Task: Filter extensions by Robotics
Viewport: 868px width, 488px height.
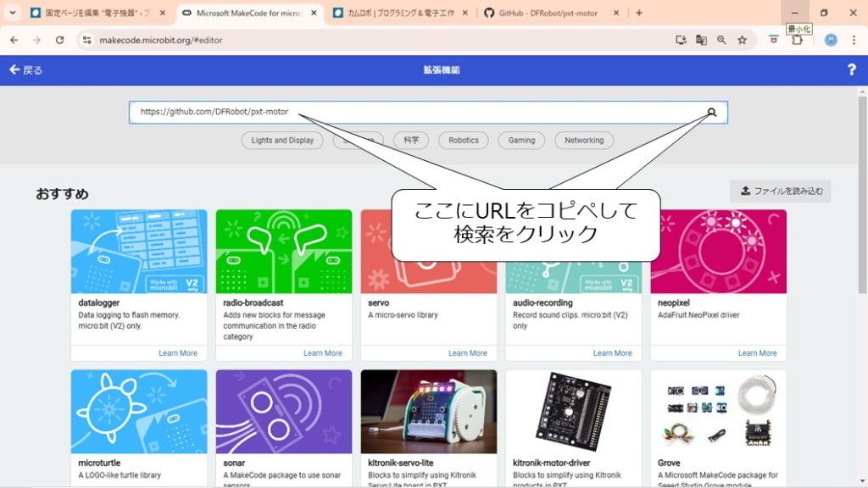Action: [x=464, y=141]
